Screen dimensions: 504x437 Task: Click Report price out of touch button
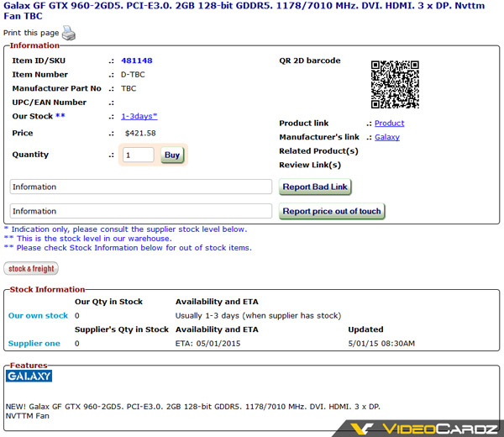(332, 211)
